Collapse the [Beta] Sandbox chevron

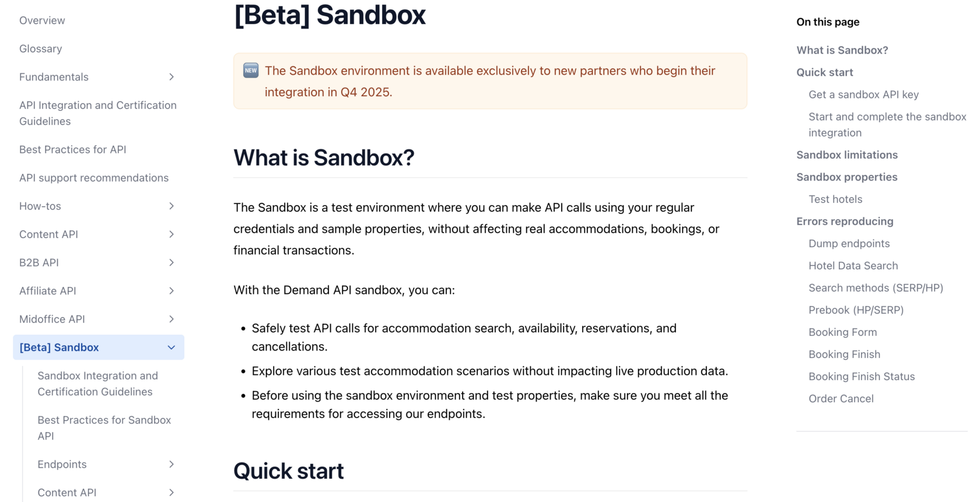point(171,347)
